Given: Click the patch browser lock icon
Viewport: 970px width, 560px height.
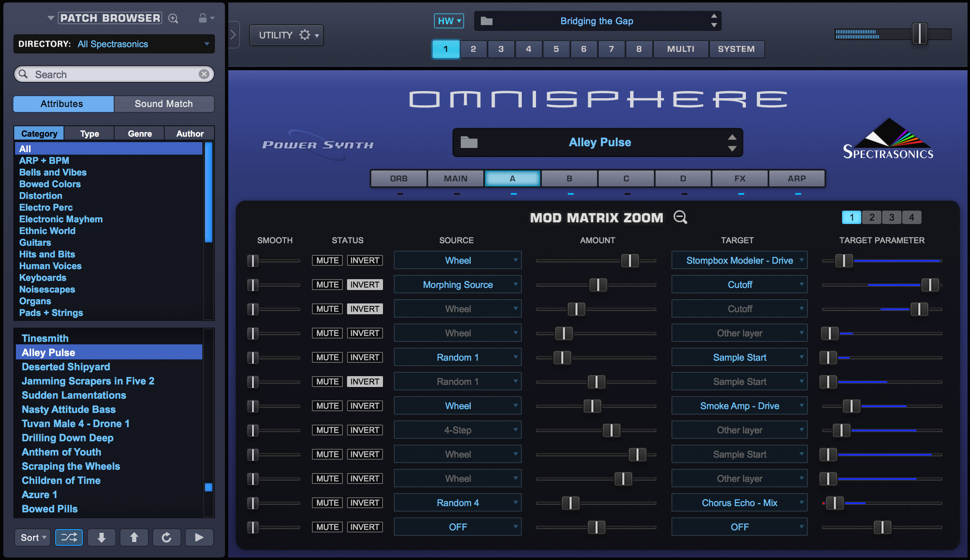Looking at the screenshot, I should [x=203, y=18].
